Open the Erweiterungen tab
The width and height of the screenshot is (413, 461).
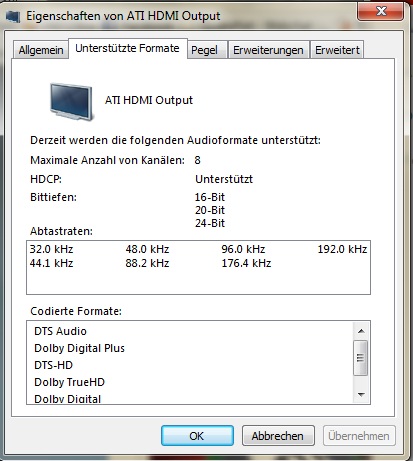tap(268, 50)
